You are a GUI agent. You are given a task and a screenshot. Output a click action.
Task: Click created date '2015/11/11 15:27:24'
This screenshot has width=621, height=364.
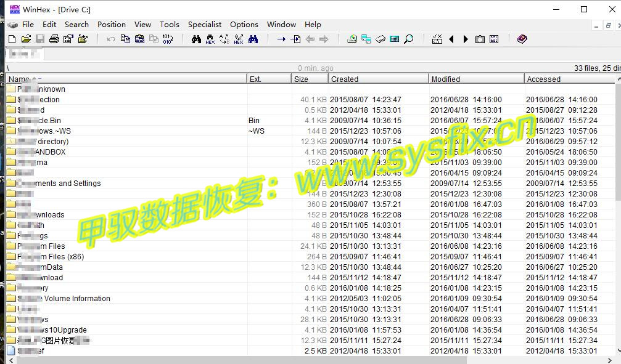tap(366, 340)
